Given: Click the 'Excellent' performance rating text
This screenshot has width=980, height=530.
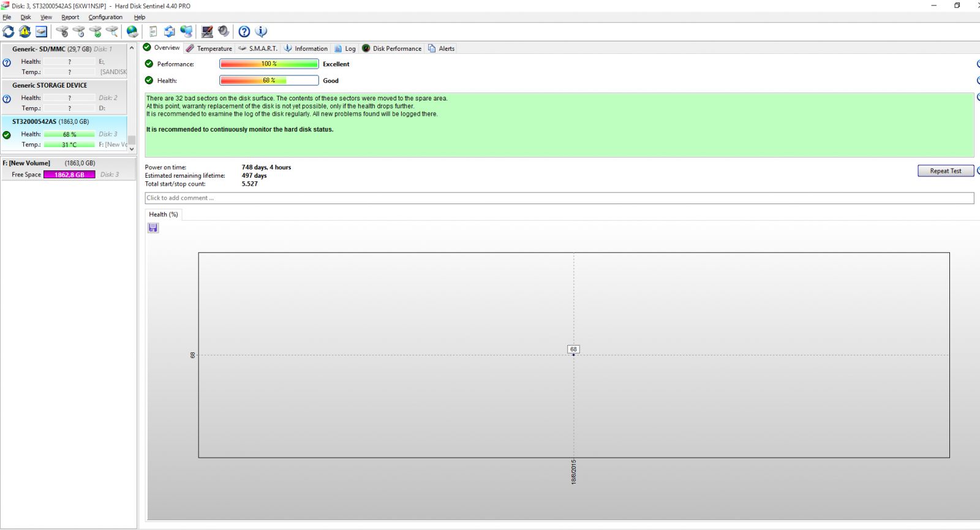Looking at the screenshot, I should click(x=336, y=64).
